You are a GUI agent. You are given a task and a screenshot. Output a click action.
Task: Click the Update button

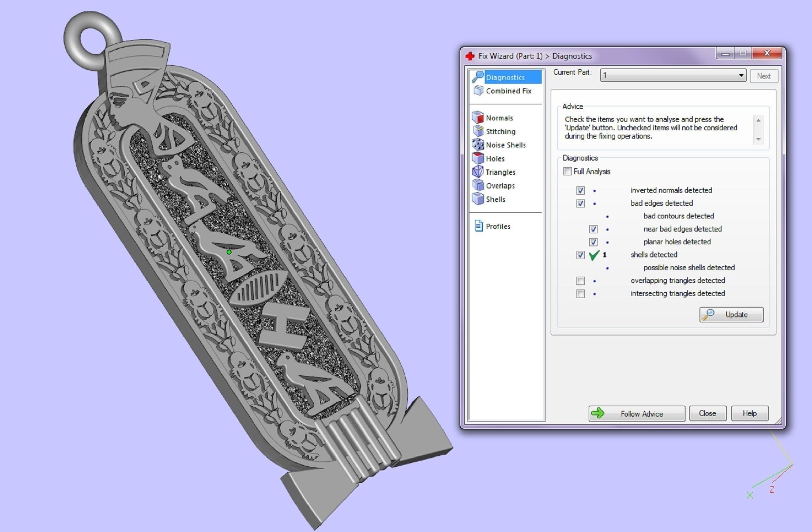click(x=731, y=315)
